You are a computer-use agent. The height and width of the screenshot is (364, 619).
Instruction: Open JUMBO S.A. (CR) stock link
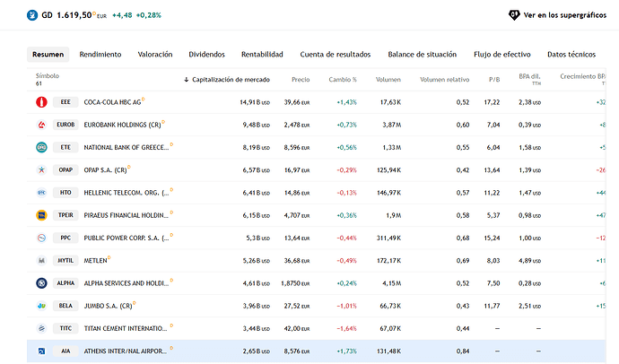109,306
